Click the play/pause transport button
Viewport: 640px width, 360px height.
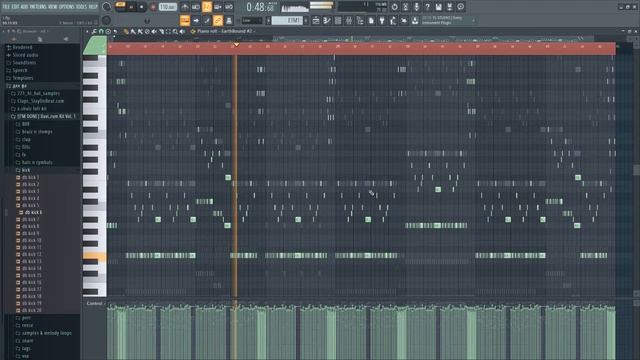pos(131,7)
